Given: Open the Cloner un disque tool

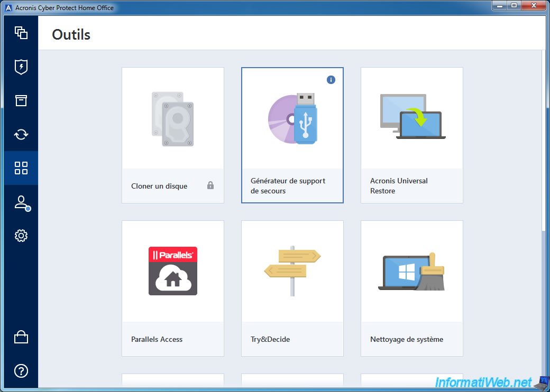Looking at the screenshot, I should (172, 135).
